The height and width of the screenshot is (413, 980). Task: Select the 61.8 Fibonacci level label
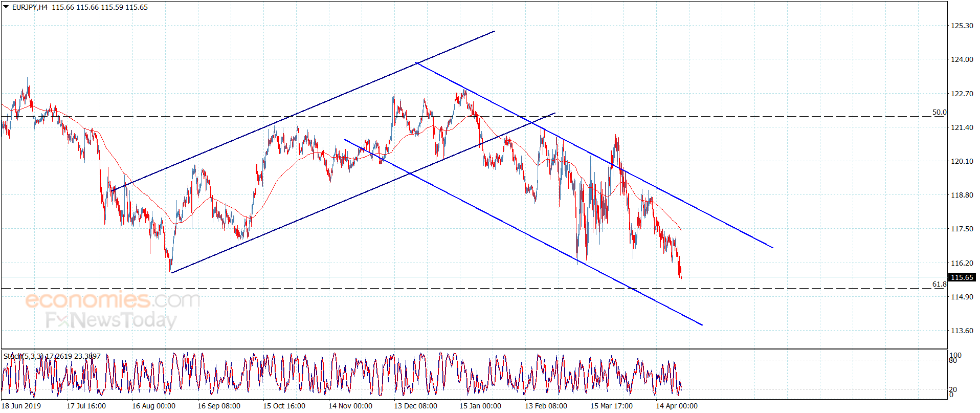[x=939, y=284]
